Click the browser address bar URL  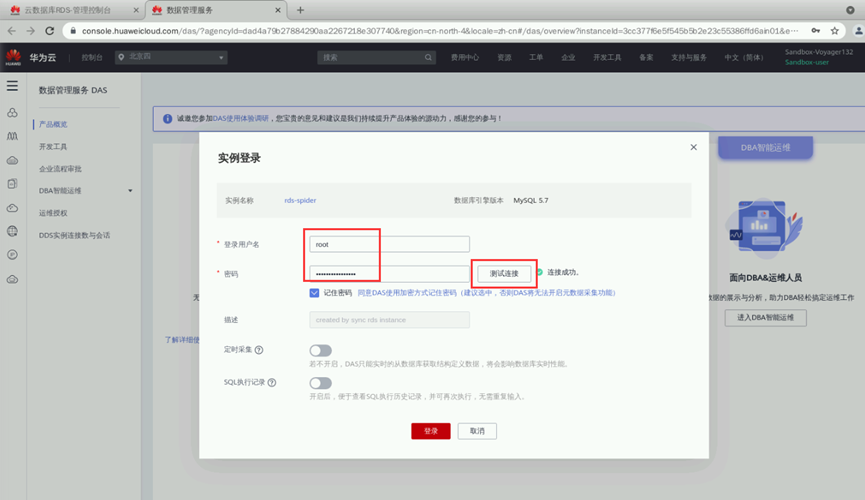[x=440, y=31]
